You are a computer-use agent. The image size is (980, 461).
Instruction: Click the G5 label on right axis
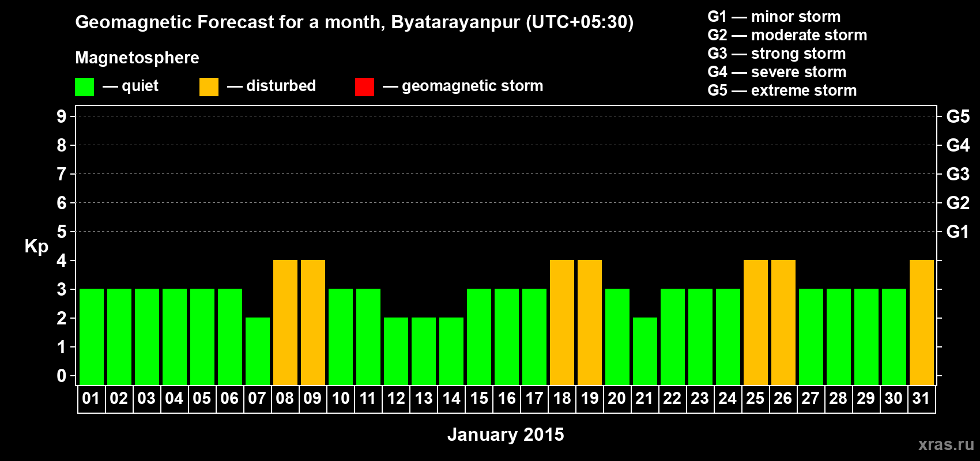pos(958,116)
